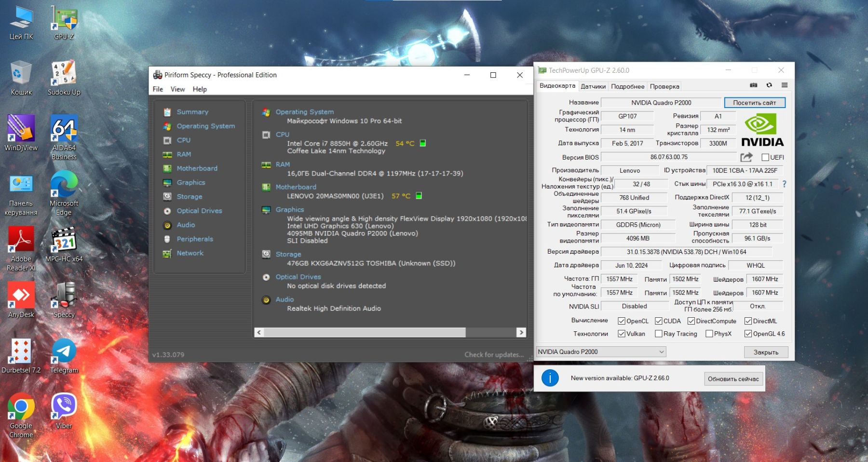Select CPU in the Speccy sidebar
Viewport: 868px width, 462px height.
pyautogui.click(x=184, y=140)
